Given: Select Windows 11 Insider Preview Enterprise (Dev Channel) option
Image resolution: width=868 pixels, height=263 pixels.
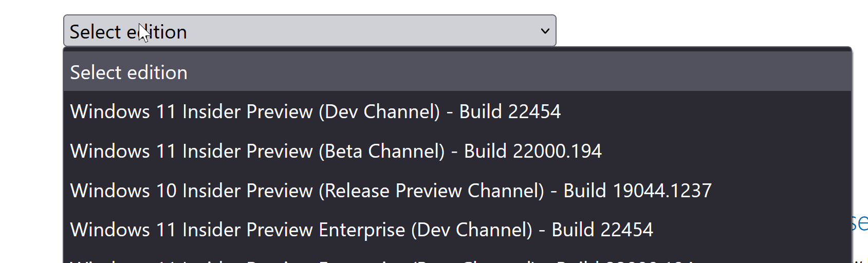Looking at the screenshot, I should [457, 230].
